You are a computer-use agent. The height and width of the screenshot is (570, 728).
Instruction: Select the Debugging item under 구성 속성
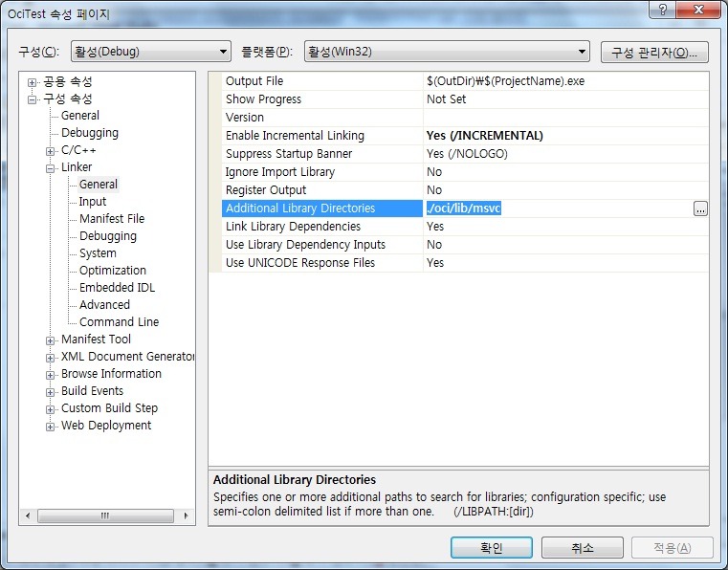(x=90, y=133)
